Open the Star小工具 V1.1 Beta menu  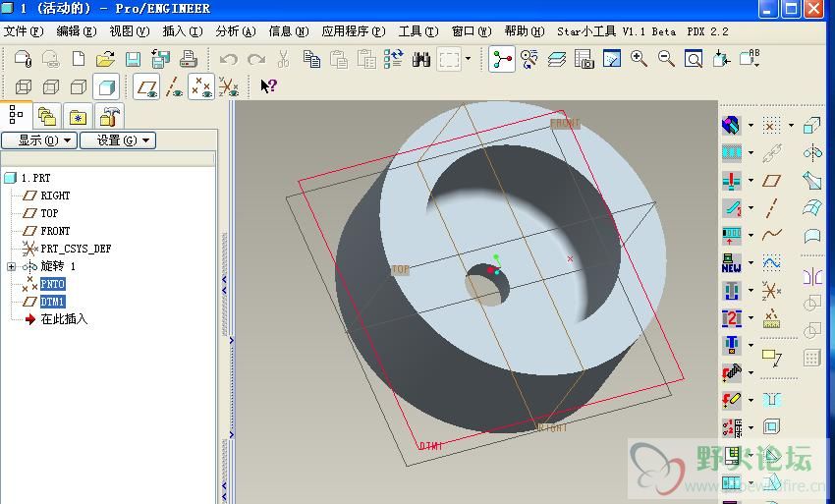616,31
